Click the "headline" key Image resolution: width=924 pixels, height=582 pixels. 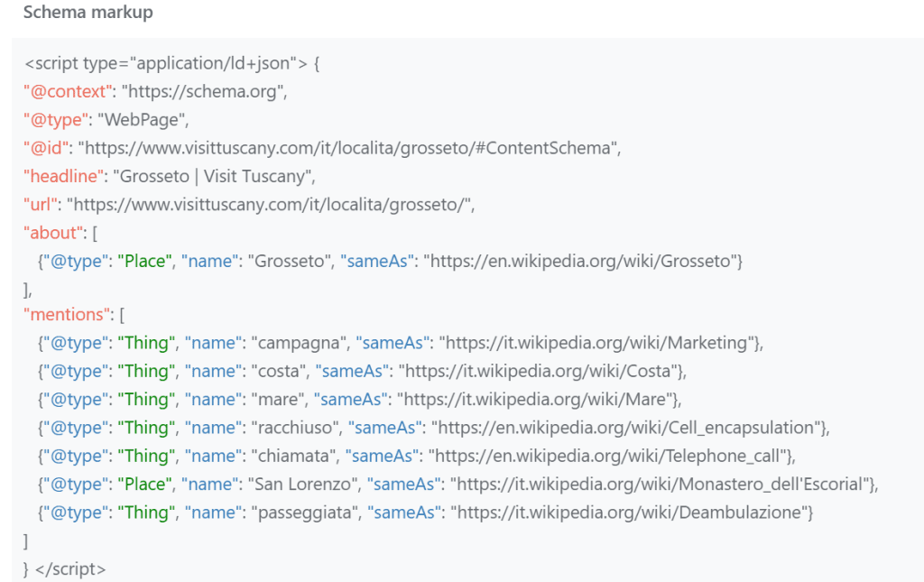coord(63,176)
